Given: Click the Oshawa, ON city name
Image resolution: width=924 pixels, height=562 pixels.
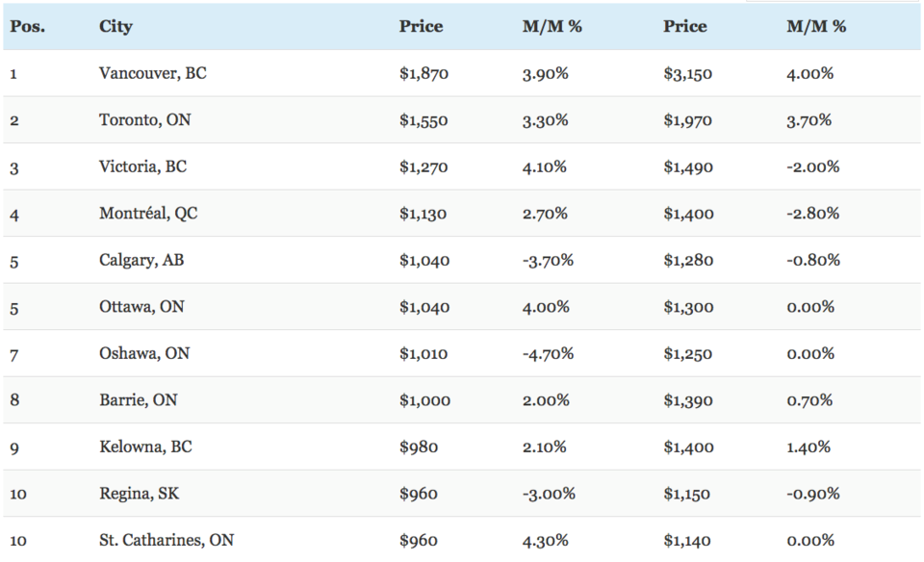Looking at the screenshot, I should [144, 353].
